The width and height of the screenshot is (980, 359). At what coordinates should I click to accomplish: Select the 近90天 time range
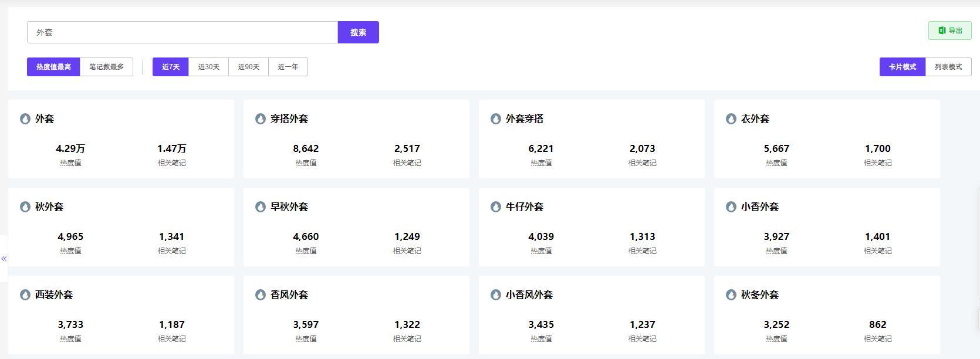249,67
